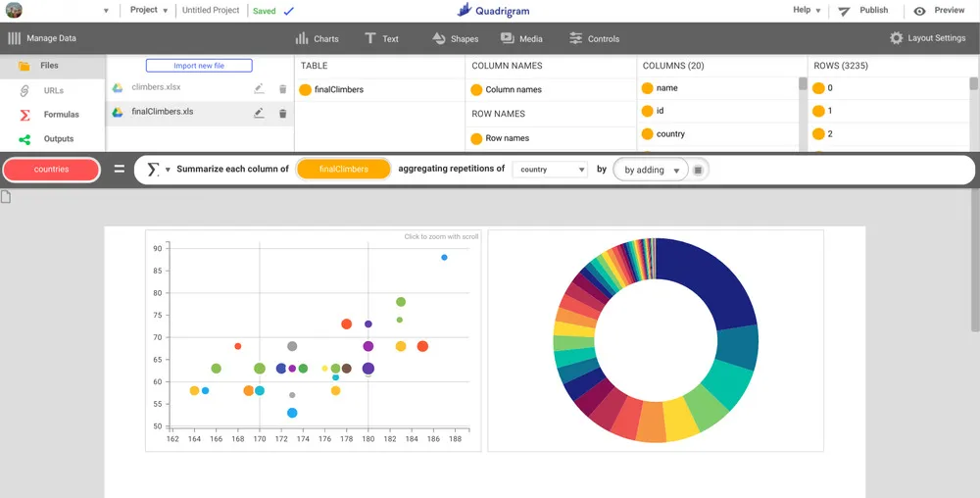Toggle the small square after 'by adding'
The width and height of the screenshot is (980, 498).
pyautogui.click(x=698, y=170)
